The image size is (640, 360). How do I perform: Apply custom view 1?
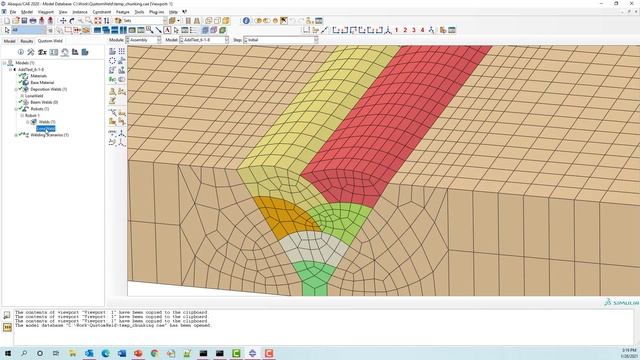[396, 30]
